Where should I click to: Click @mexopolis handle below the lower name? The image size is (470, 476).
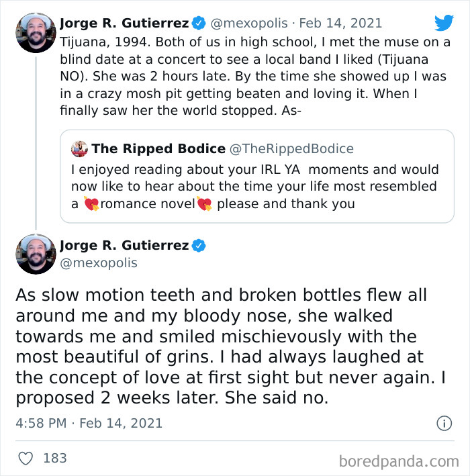pyautogui.click(x=99, y=263)
